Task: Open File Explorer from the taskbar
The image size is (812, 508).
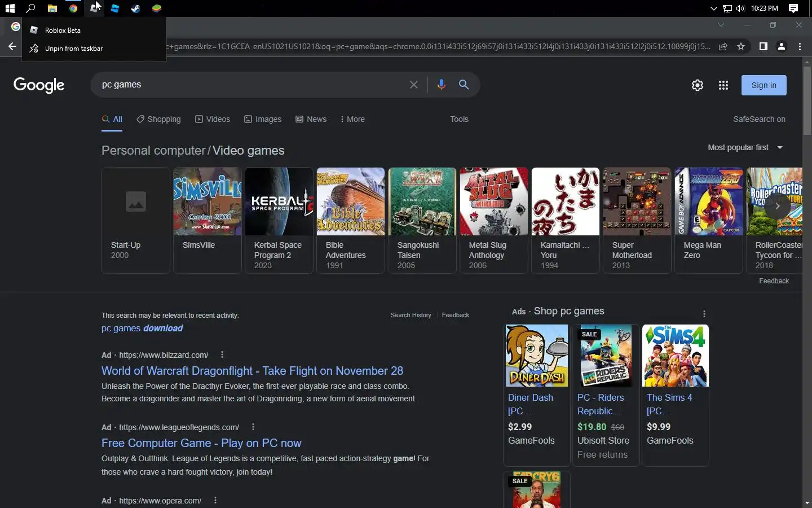Action: 52,8
